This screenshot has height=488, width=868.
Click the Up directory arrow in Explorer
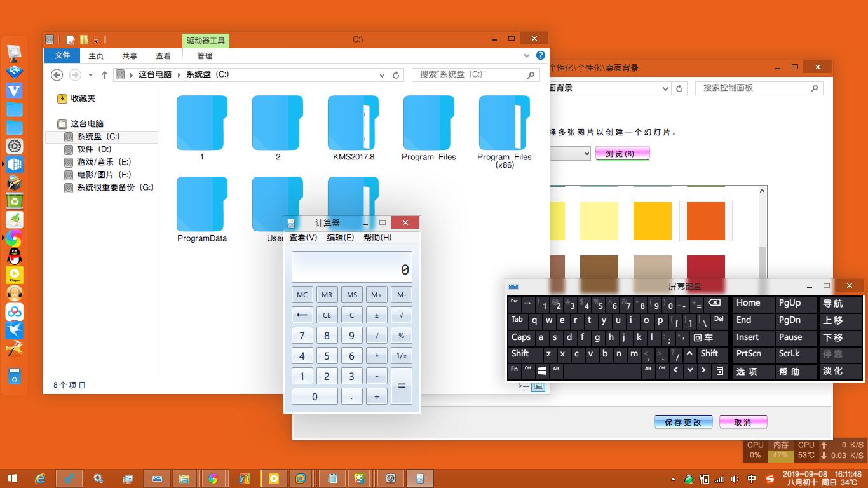tap(105, 75)
